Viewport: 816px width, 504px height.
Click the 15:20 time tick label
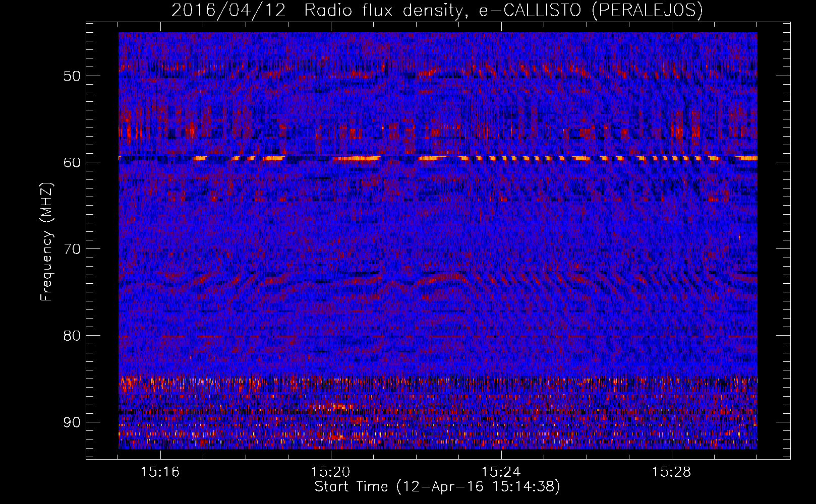tap(331, 472)
